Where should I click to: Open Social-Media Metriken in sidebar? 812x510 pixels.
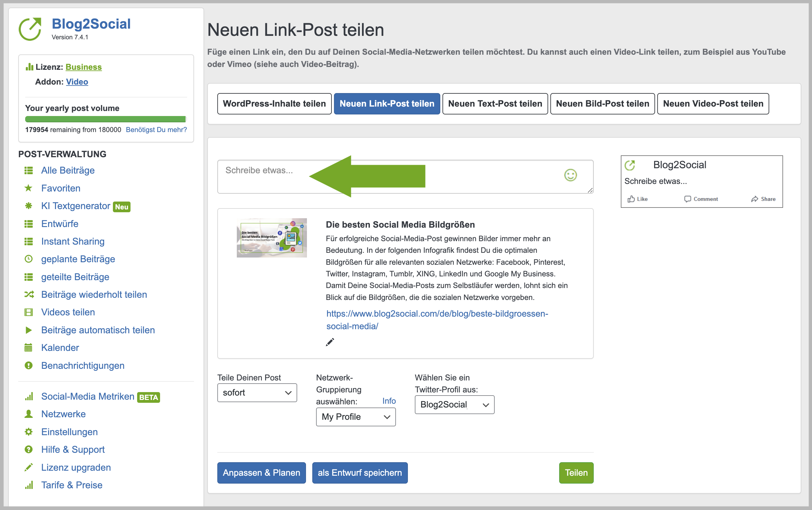coord(88,396)
